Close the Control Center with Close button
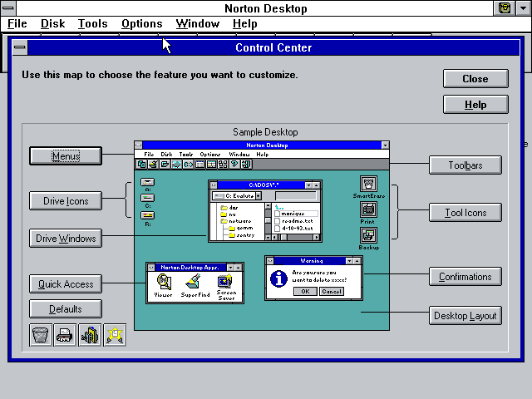Viewport: 532px width, 399px height. pos(475,79)
